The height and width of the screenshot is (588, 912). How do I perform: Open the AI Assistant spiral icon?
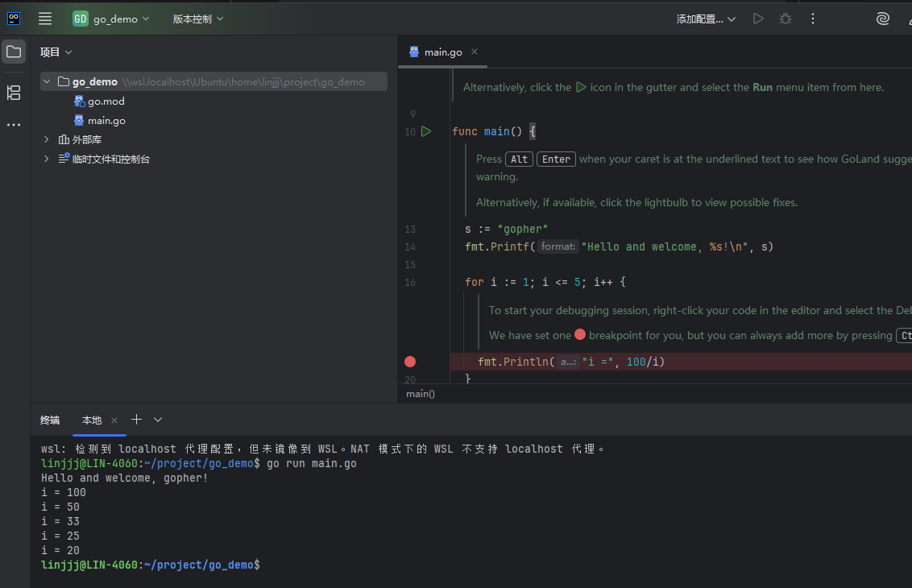883,19
